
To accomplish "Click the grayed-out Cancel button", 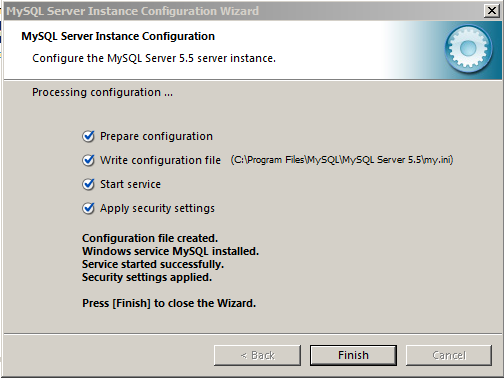I will point(449,355).
